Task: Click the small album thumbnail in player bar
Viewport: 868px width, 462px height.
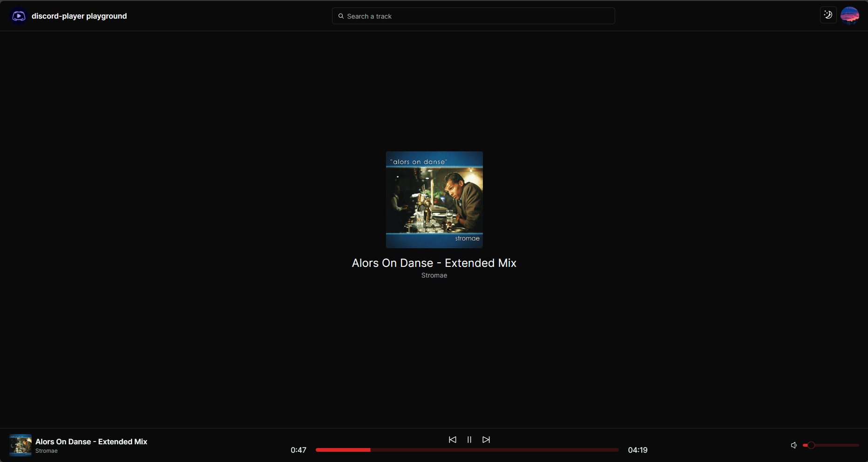Action: (x=20, y=445)
